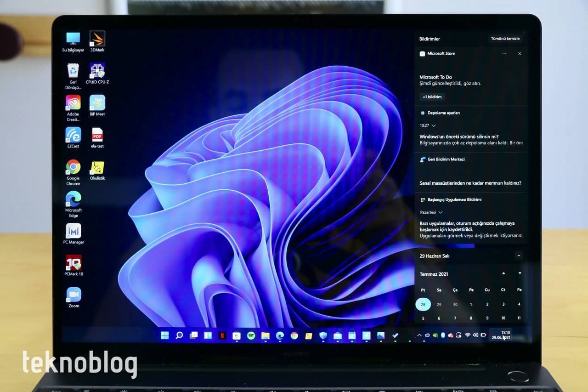The width and height of the screenshot is (588, 392).
Task: Select day 28 in the calendar
Action: click(423, 304)
